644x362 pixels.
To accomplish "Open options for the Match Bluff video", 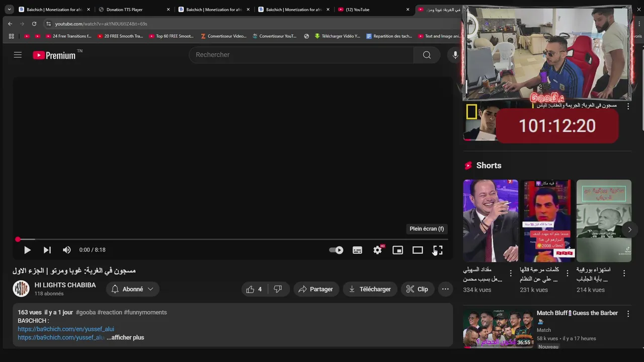I will click(x=628, y=314).
